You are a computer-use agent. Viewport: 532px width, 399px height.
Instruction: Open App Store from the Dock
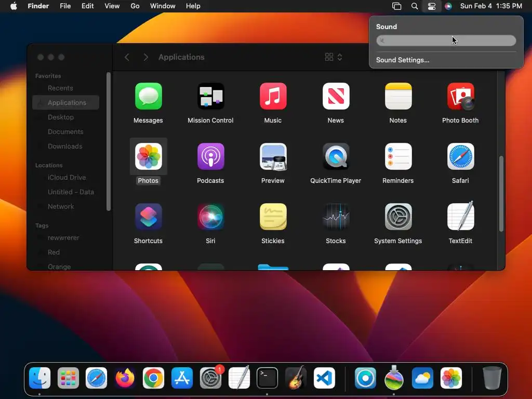[182, 378]
